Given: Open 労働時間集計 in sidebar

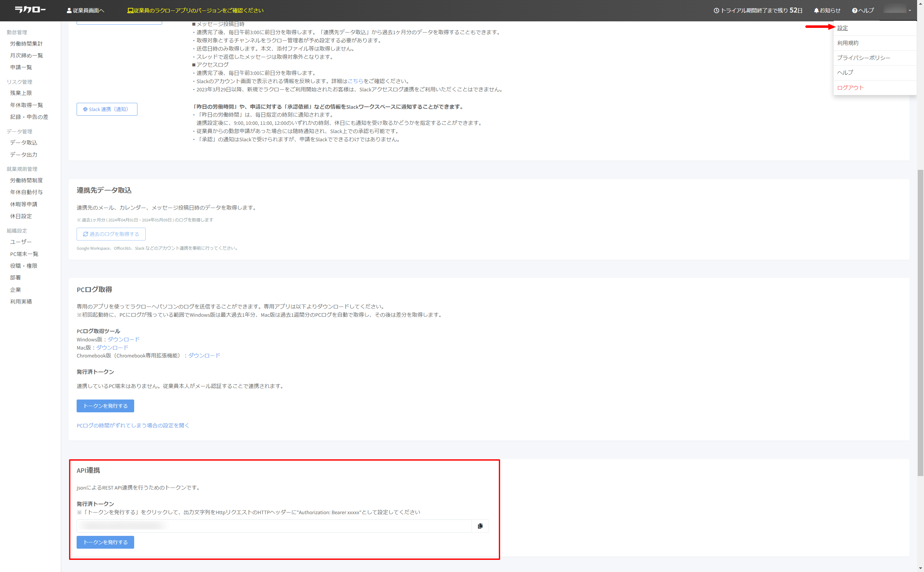Looking at the screenshot, I should coord(27,43).
